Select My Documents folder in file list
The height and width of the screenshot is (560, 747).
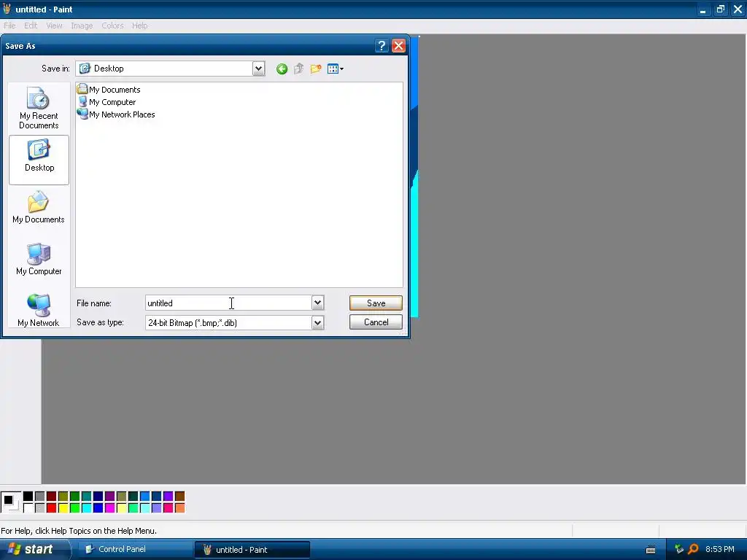109,90
